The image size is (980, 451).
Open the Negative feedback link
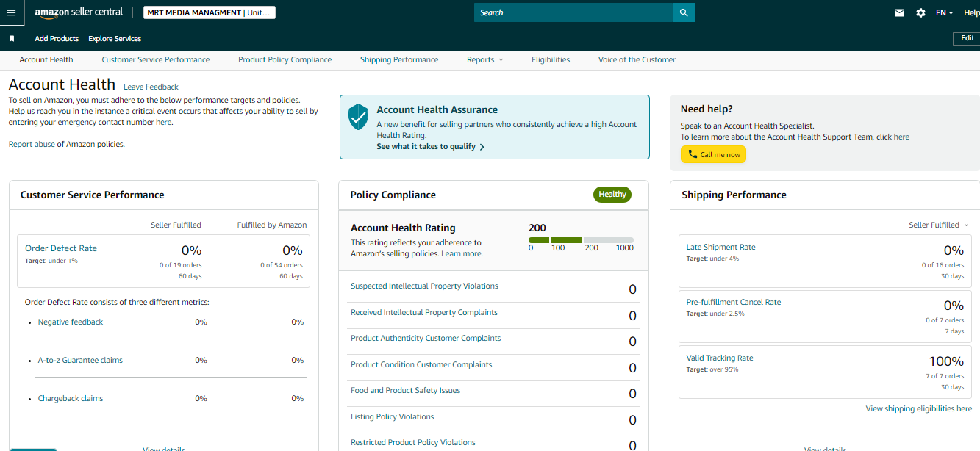pyautogui.click(x=71, y=322)
